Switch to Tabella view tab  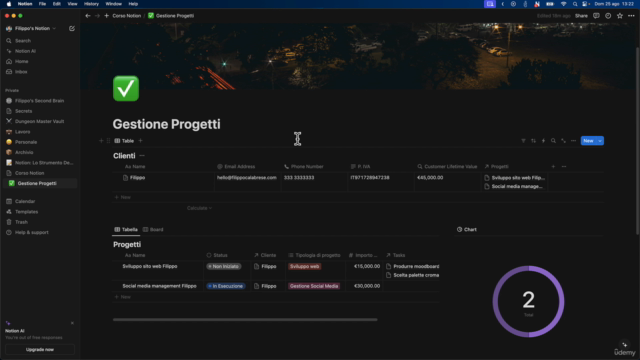point(126,229)
